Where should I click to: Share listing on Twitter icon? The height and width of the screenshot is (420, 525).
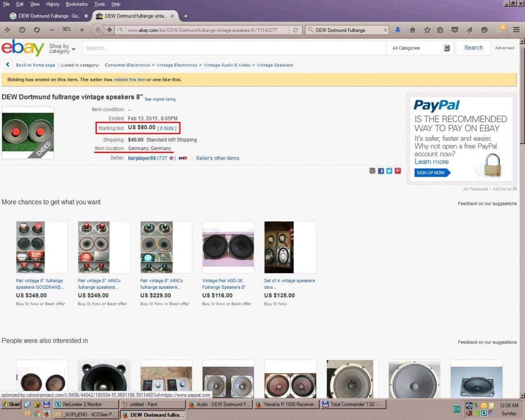[389, 171]
